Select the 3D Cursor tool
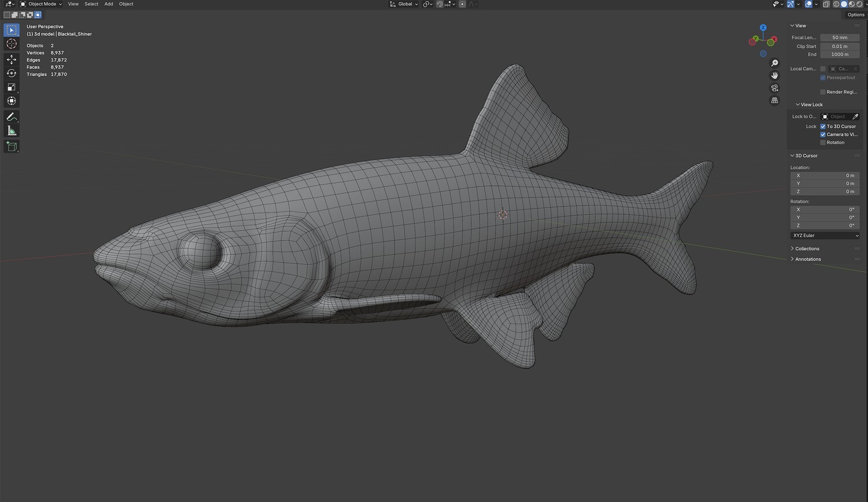This screenshot has height=502, width=868. point(12,44)
